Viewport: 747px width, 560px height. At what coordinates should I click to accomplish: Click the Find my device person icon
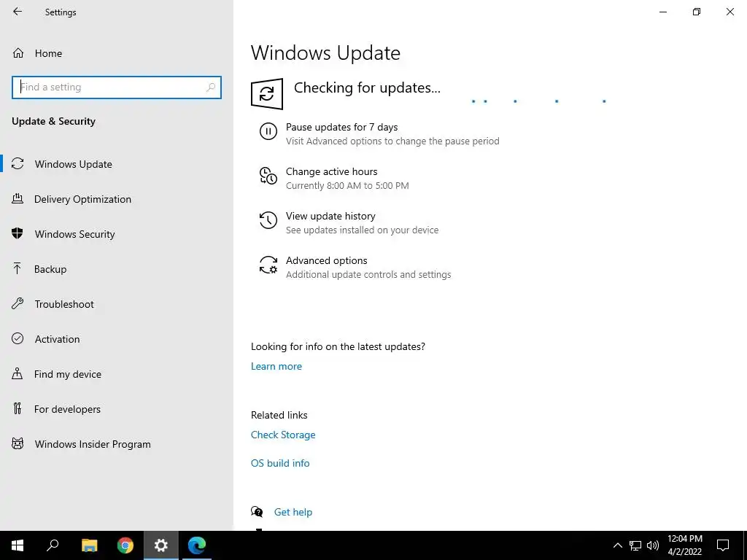pos(18,373)
